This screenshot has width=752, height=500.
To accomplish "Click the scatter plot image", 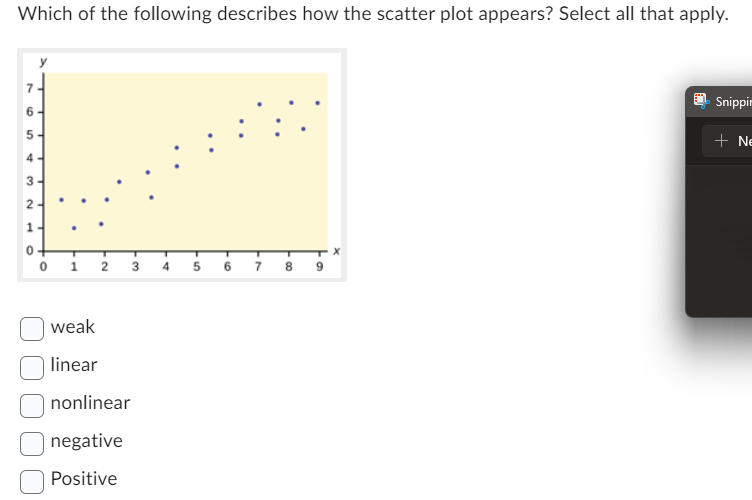I will point(182,165).
